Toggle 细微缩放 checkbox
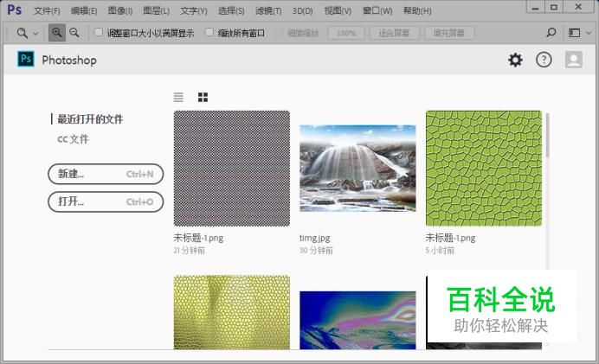The height and width of the screenshot is (364, 599). [x=280, y=33]
